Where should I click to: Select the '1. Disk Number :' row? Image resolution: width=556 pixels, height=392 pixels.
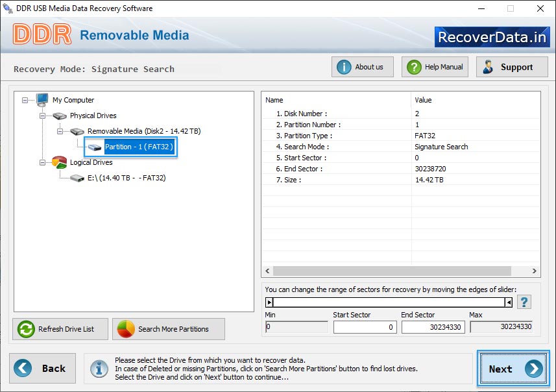coord(401,114)
